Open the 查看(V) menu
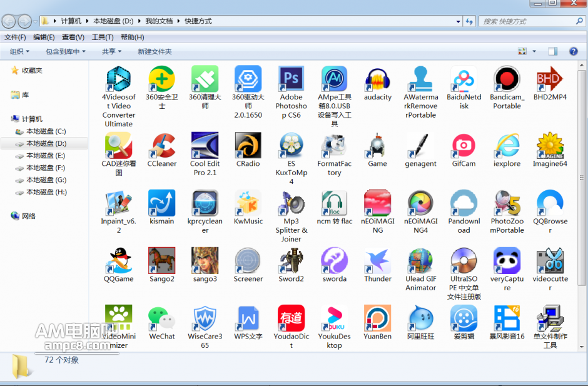The width and height of the screenshot is (588, 386). tap(73, 37)
